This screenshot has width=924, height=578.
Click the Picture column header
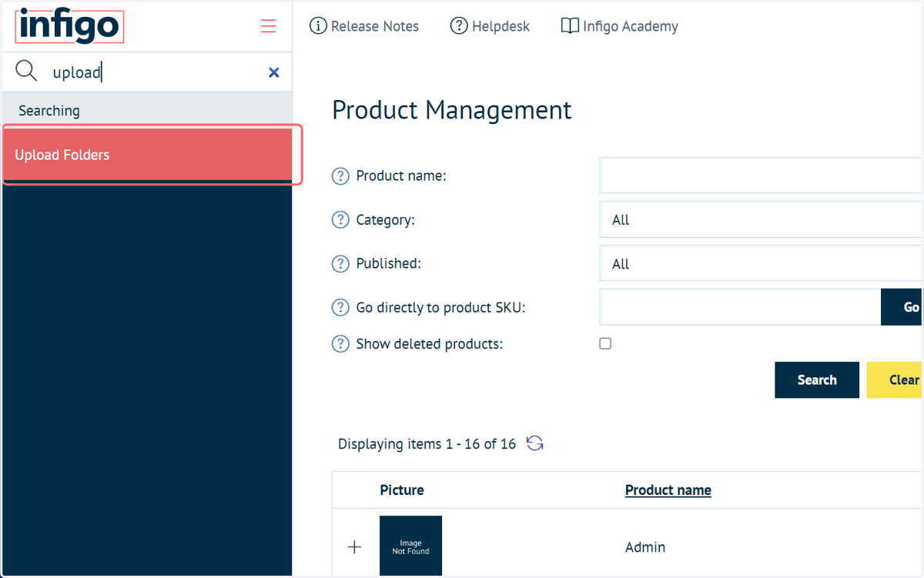402,490
